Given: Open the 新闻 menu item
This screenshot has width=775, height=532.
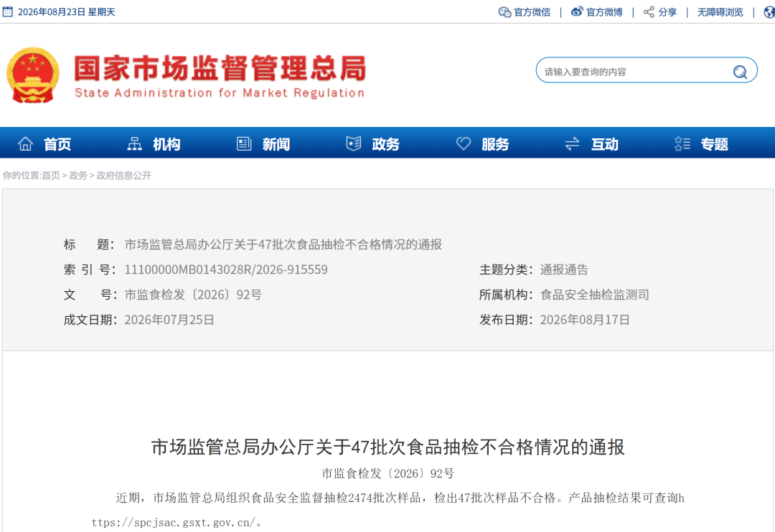Looking at the screenshot, I should click(x=276, y=144).
